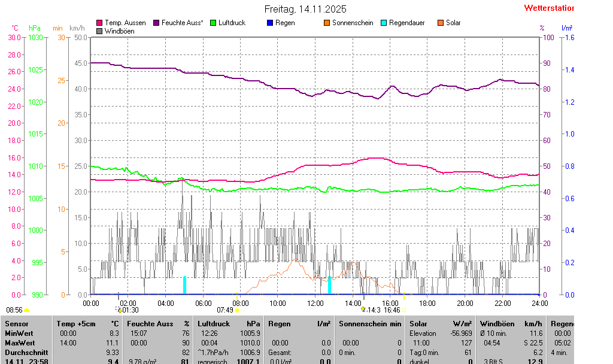613x364 pixels.
Task: Open the Wetterstation link in the top right
Action: click(x=548, y=8)
